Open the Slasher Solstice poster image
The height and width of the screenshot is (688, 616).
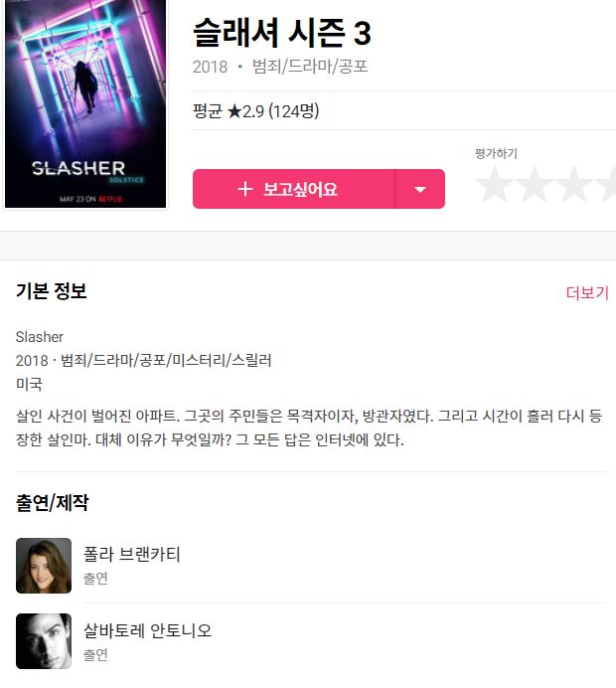pos(85,103)
